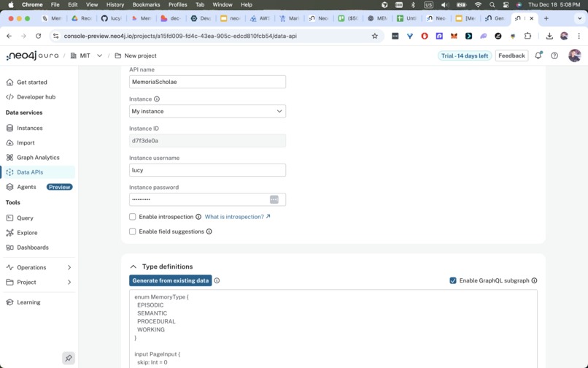This screenshot has width=588, height=368.
Task: Enable introspection checkbox
Action: point(132,217)
